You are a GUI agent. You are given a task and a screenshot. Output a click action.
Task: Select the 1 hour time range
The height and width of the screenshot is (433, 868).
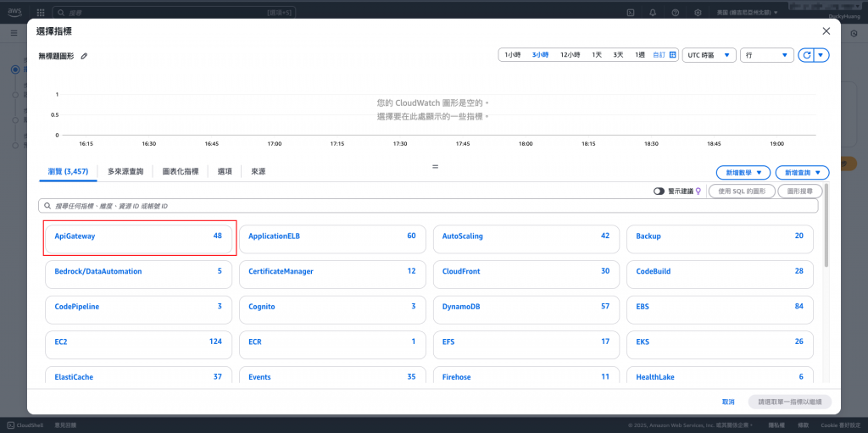click(512, 55)
